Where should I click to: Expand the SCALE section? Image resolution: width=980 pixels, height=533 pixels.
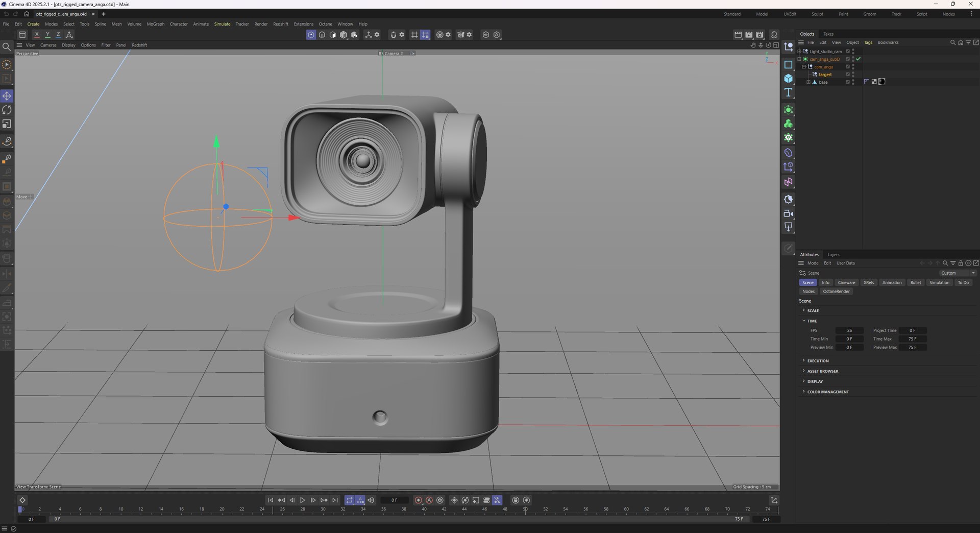(803, 310)
